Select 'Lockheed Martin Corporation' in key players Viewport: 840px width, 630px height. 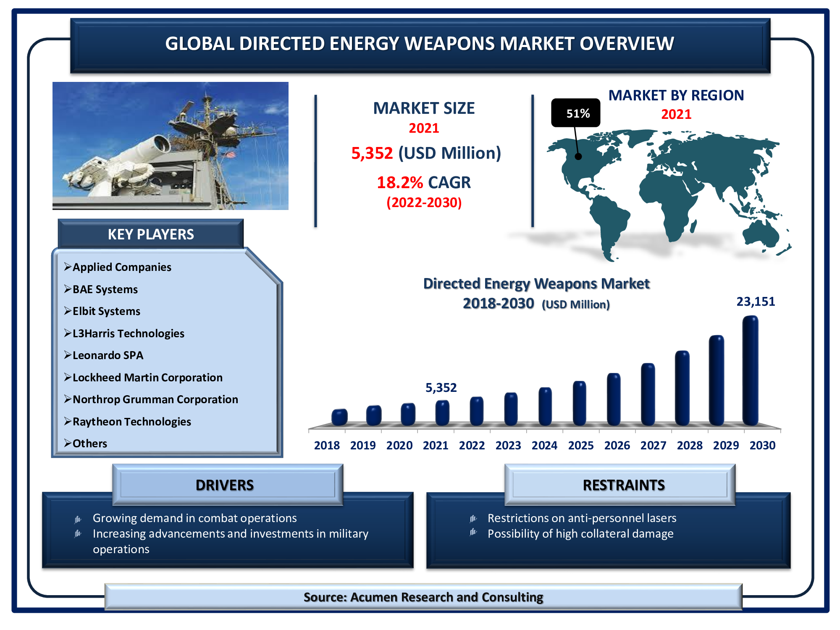click(x=147, y=378)
